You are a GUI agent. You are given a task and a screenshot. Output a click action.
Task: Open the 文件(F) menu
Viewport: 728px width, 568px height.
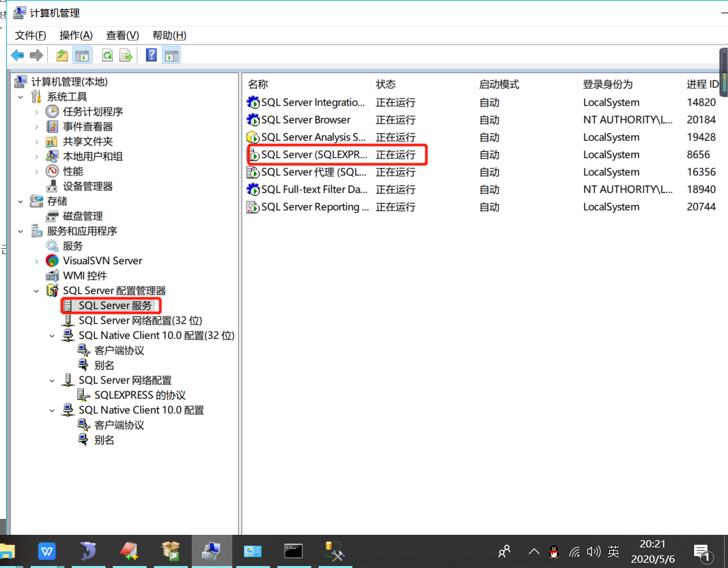pos(30,35)
